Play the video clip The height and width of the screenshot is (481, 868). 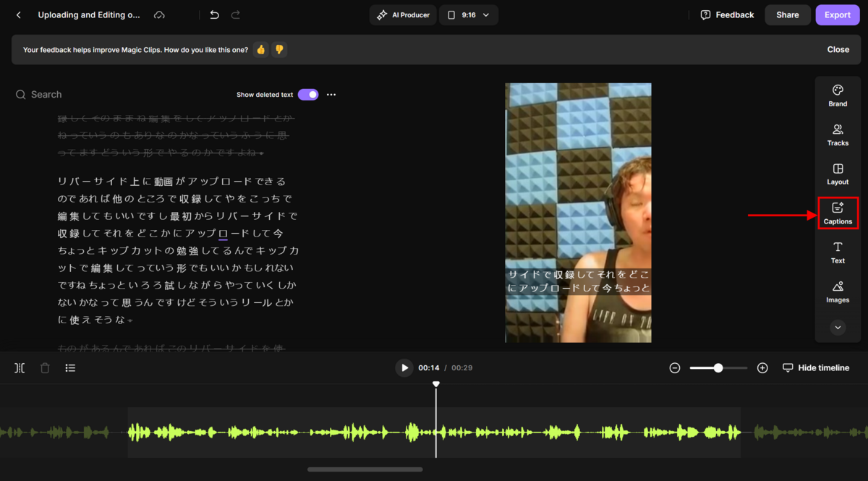tap(404, 368)
